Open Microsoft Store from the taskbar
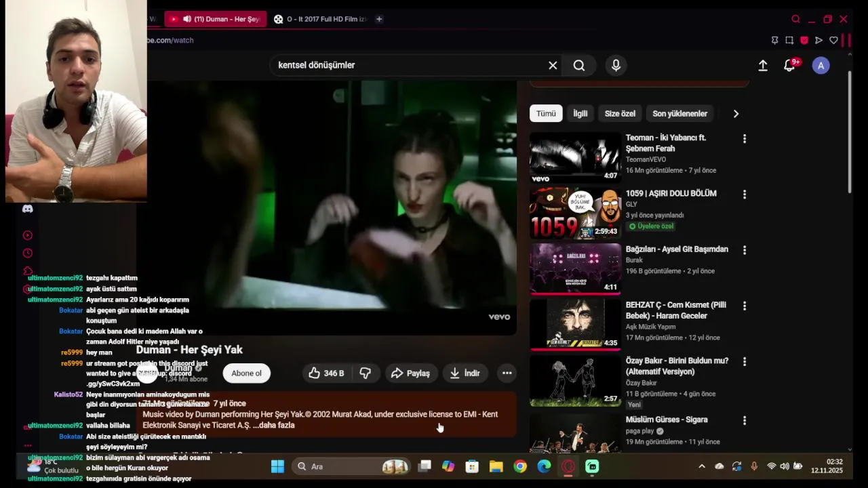Viewport: 868px width, 488px height. [x=472, y=466]
